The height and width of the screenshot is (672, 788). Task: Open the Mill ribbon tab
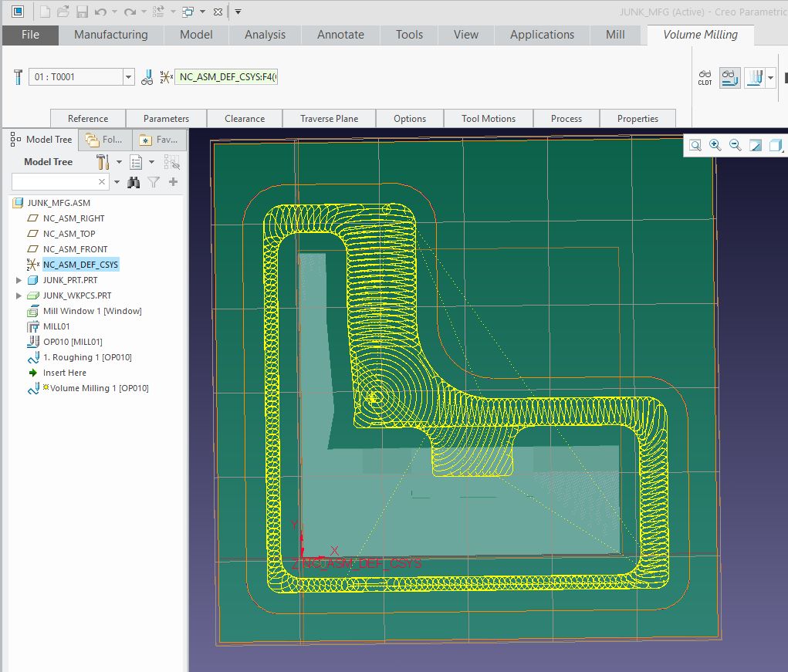coord(615,35)
